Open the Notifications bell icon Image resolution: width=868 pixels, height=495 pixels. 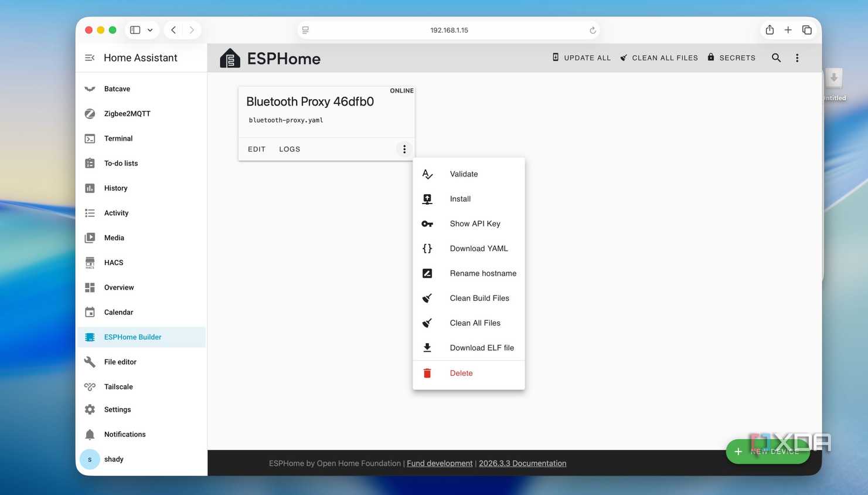90,435
